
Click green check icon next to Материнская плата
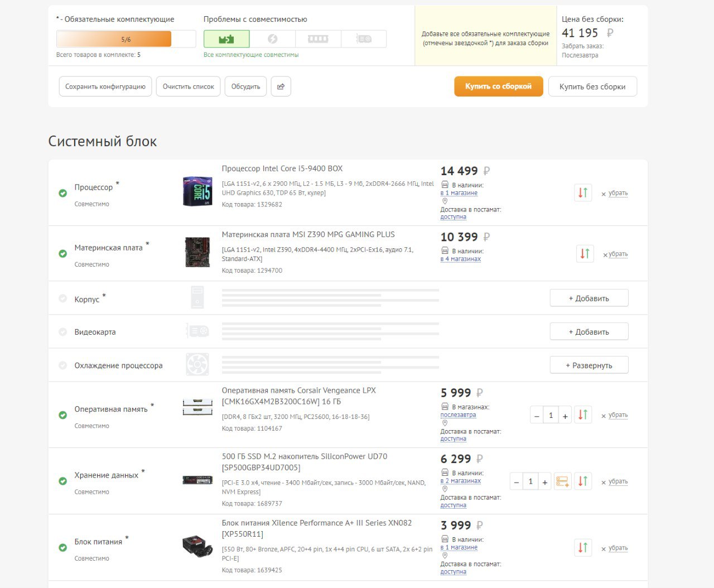[63, 254]
